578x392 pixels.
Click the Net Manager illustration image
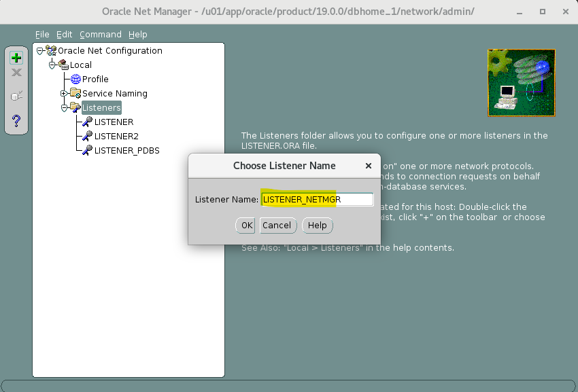(522, 83)
